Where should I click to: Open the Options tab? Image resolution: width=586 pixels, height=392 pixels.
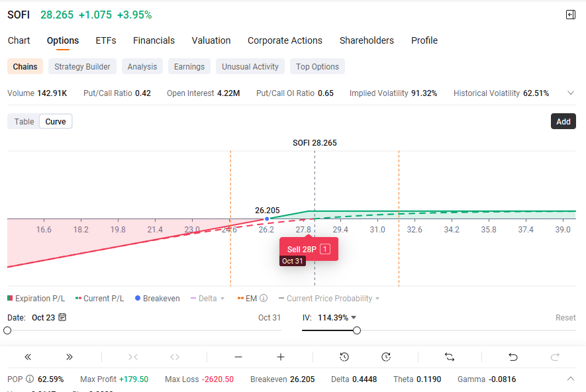(63, 40)
